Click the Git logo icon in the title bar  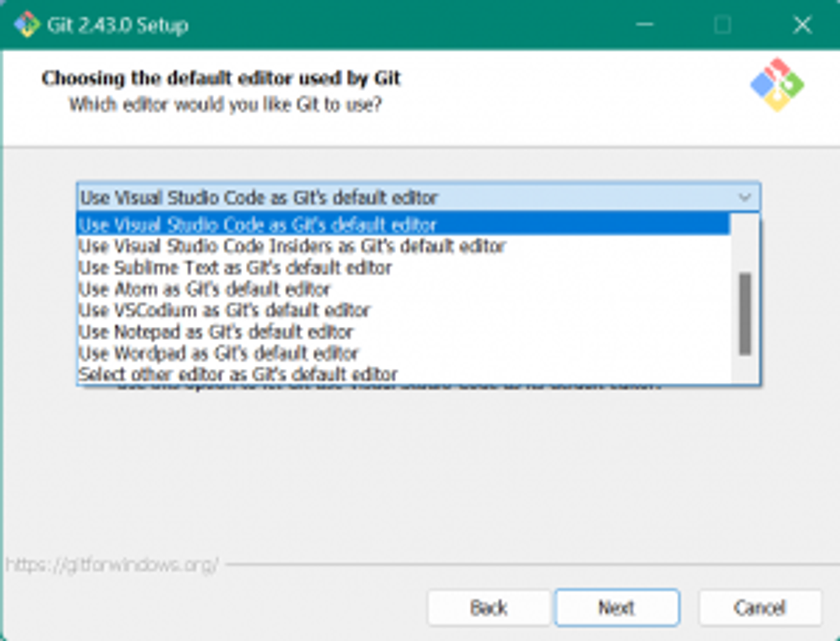[26, 24]
